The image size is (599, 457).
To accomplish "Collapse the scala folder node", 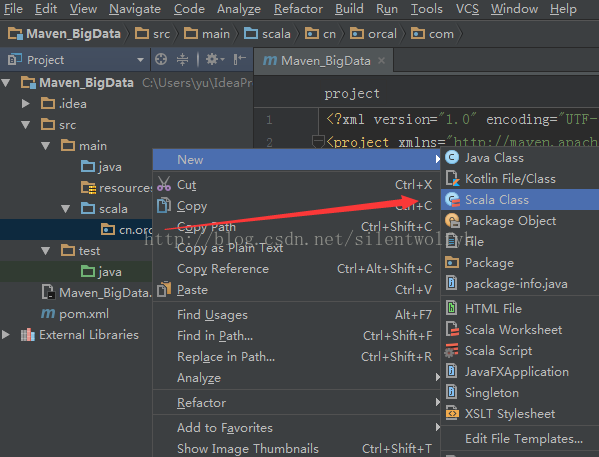I will [65, 209].
